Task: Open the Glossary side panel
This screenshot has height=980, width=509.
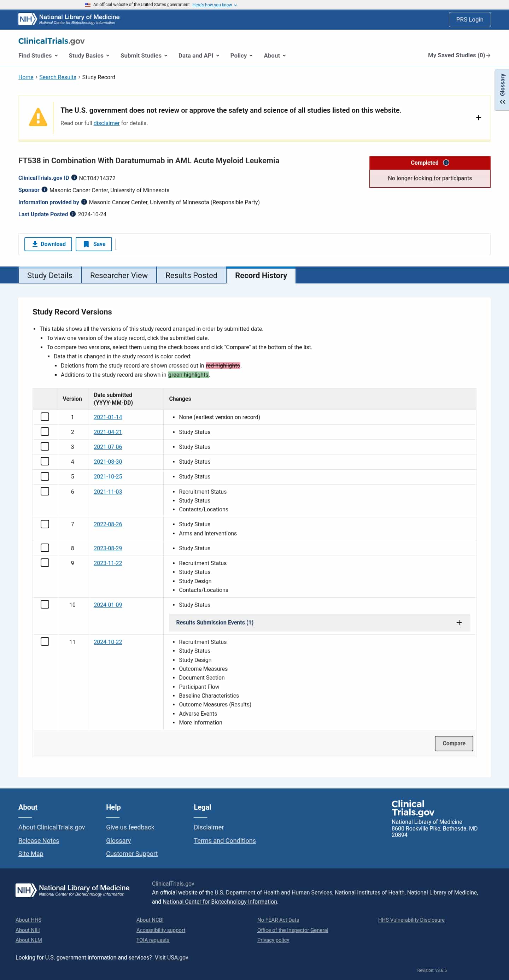Action: coord(502,90)
